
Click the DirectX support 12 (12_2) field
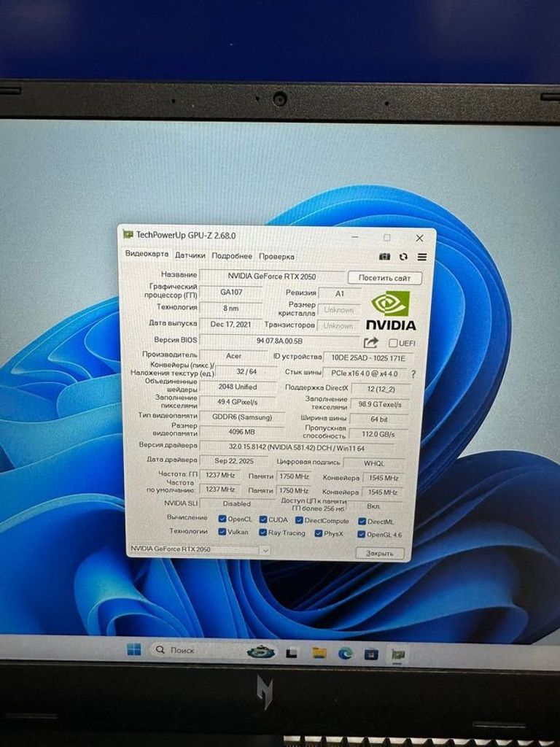click(381, 390)
